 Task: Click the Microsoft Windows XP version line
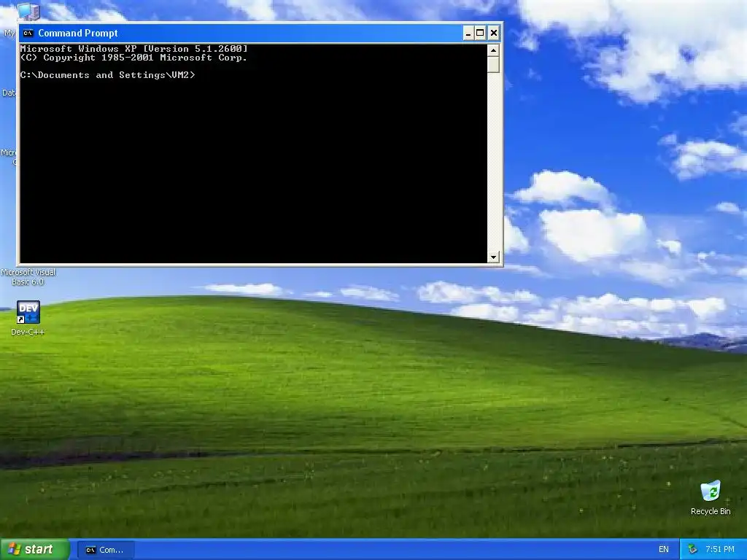point(134,49)
